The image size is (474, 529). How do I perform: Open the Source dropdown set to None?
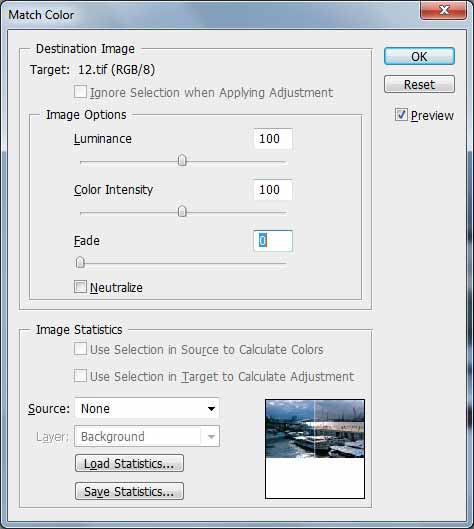[147, 408]
